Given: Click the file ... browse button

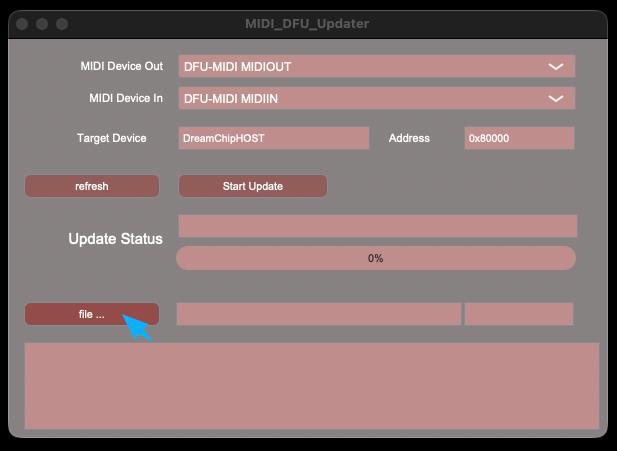Looking at the screenshot, I should (91, 314).
